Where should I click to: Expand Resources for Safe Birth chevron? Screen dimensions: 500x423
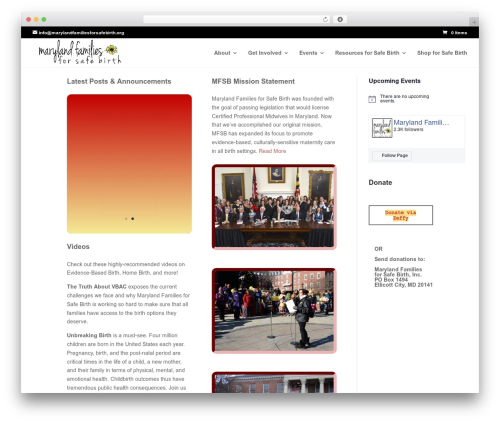click(x=404, y=53)
